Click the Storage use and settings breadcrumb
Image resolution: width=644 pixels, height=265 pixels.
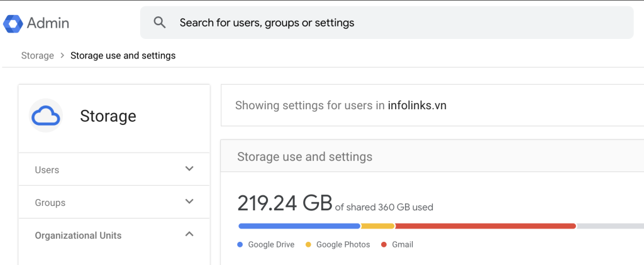tap(123, 55)
